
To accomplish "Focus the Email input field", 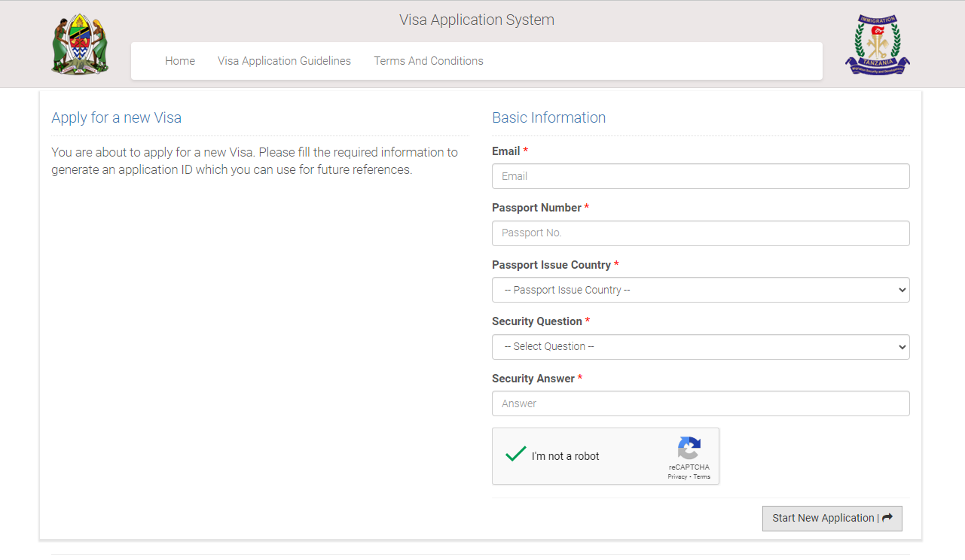I will [x=701, y=176].
